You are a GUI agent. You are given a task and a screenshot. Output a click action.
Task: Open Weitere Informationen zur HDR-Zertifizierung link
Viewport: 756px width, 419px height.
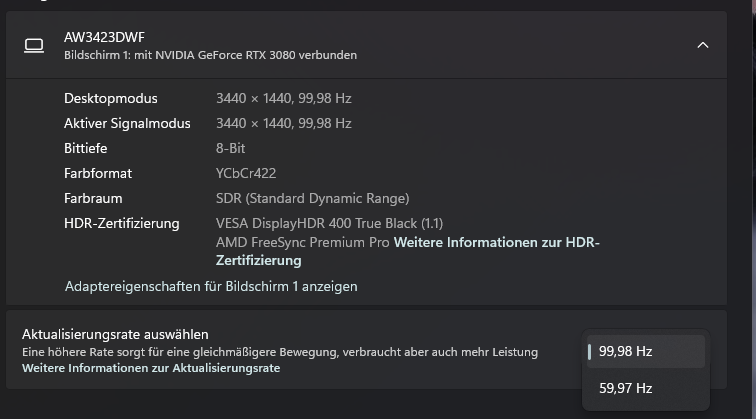(x=407, y=251)
